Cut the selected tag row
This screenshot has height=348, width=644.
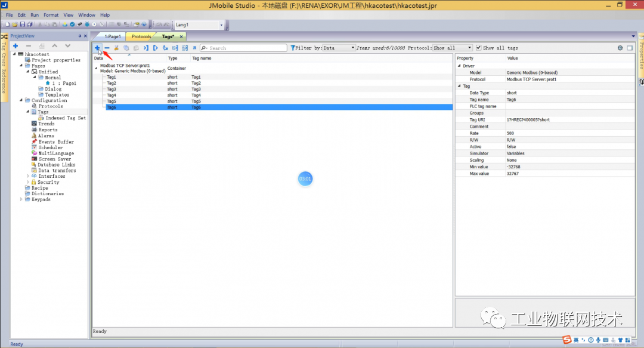[116, 48]
